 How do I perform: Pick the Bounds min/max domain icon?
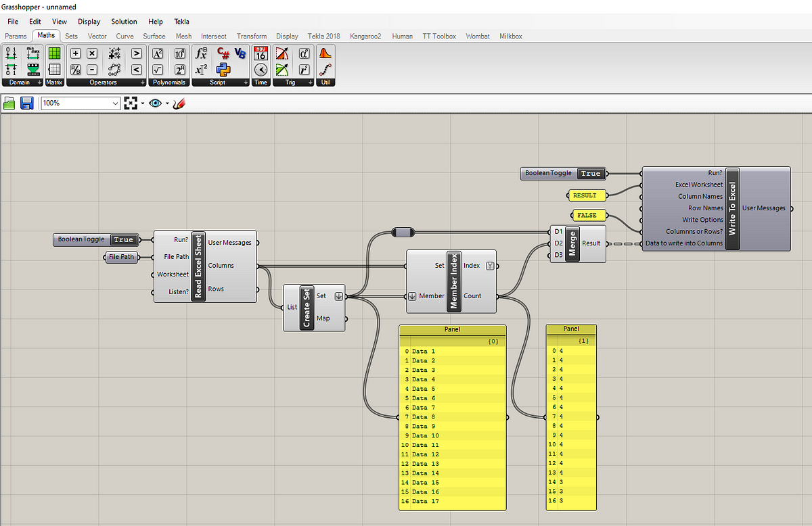click(32, 53)
